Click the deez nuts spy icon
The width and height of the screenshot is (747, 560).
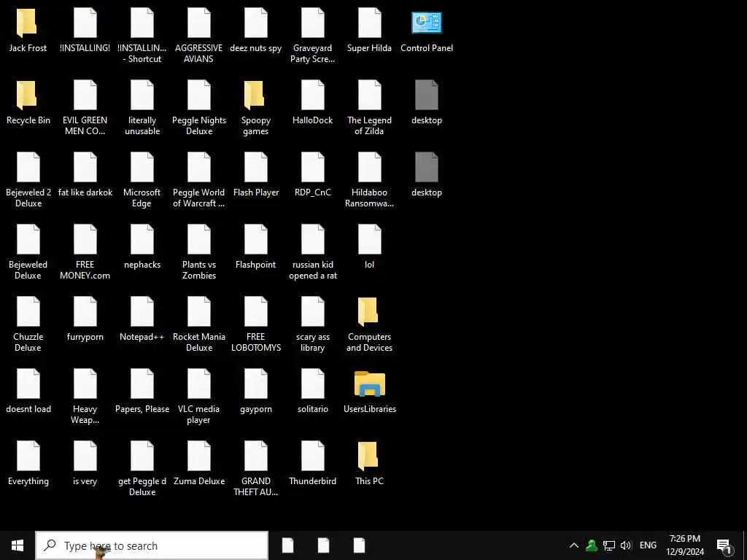pyautogui.click(x=256, y=23)
